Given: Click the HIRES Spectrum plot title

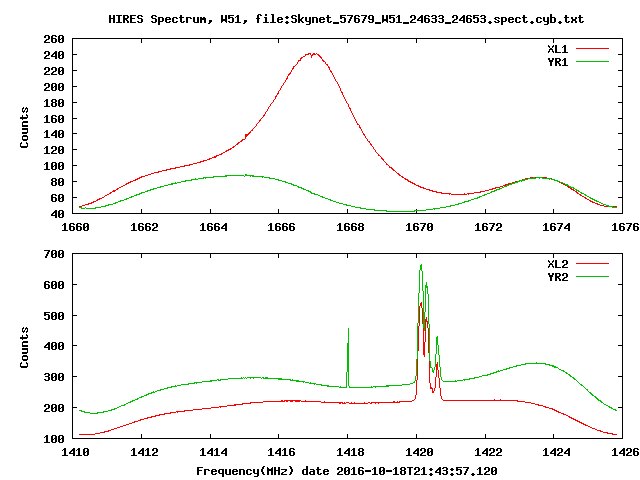Looking at the screenshot, I should [346, 19].
